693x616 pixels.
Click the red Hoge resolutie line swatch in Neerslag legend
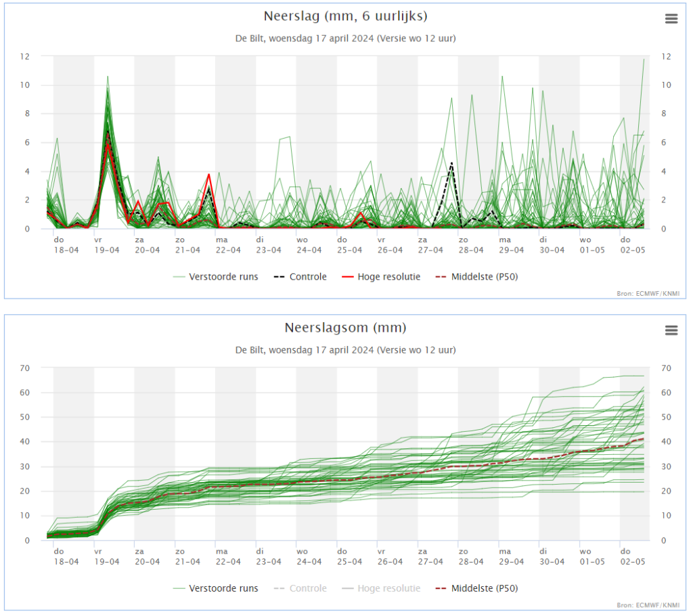[348, 278]
